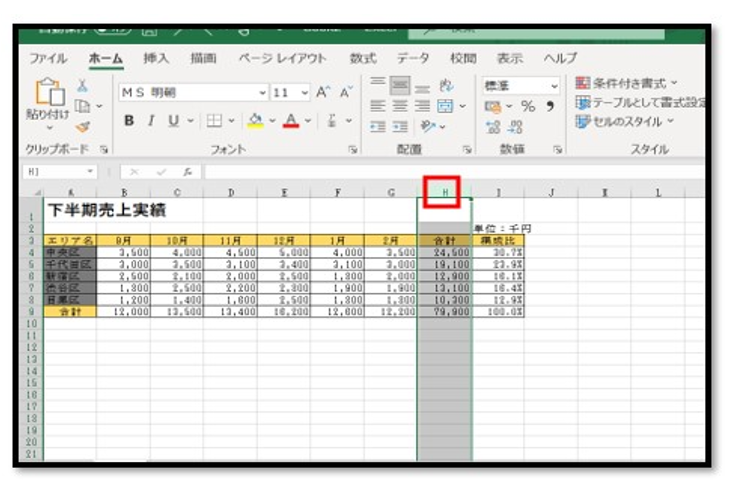This screenshot has width=731, height=481.
Task: Apply the red font color A
Action: click(x=291, y=121)
